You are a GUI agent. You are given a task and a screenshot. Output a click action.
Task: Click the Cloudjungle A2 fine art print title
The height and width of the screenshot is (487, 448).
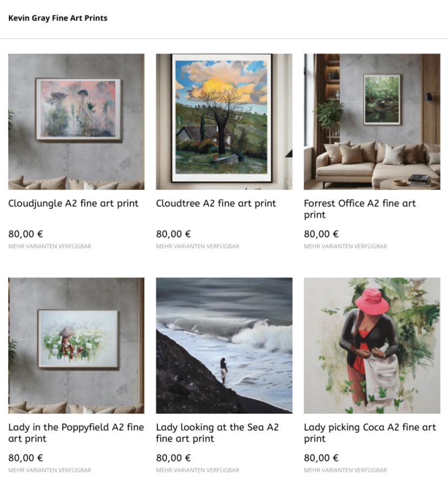73,203
